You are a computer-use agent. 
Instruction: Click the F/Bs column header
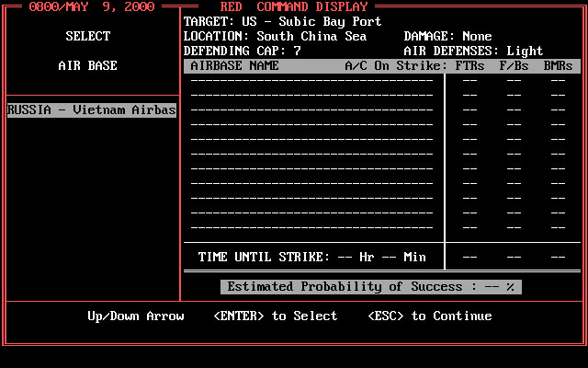pyautogui.click(x=514, y=66)
